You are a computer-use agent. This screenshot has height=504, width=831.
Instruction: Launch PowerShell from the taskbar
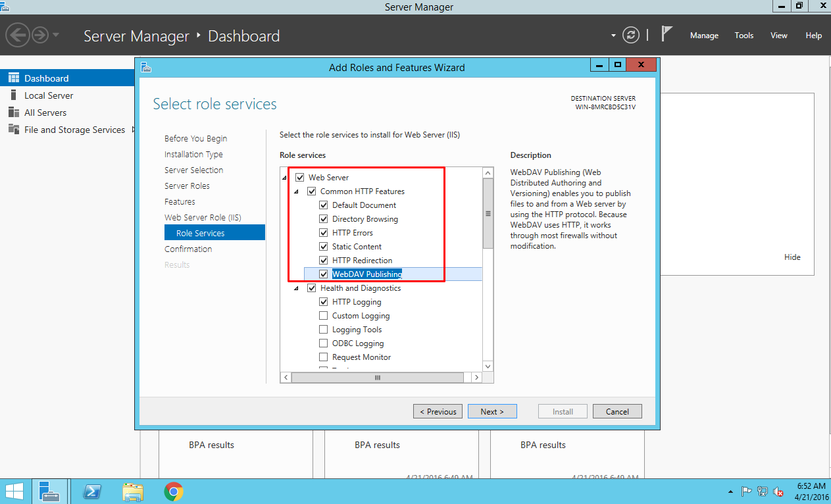[x=91, y=491]
